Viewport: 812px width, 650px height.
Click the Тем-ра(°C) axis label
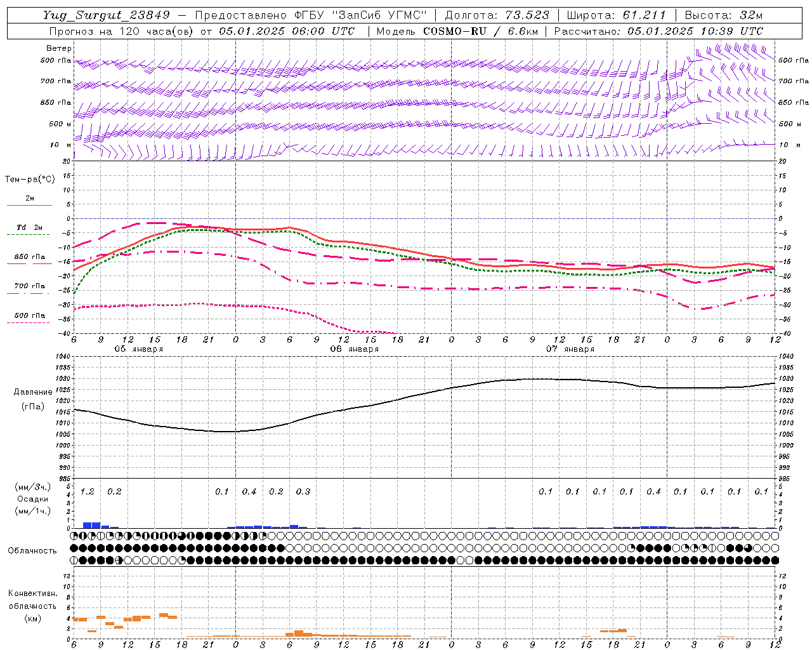point(30,180)
